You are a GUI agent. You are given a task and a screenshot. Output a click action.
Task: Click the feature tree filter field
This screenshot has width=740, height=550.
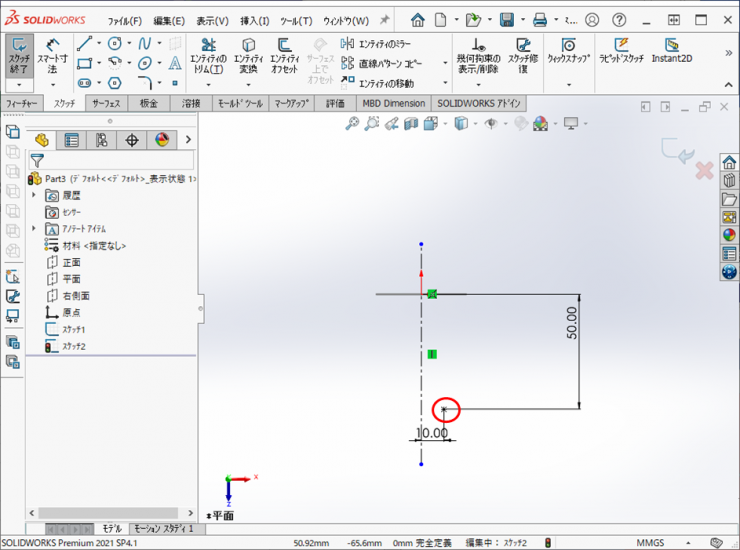118,160
